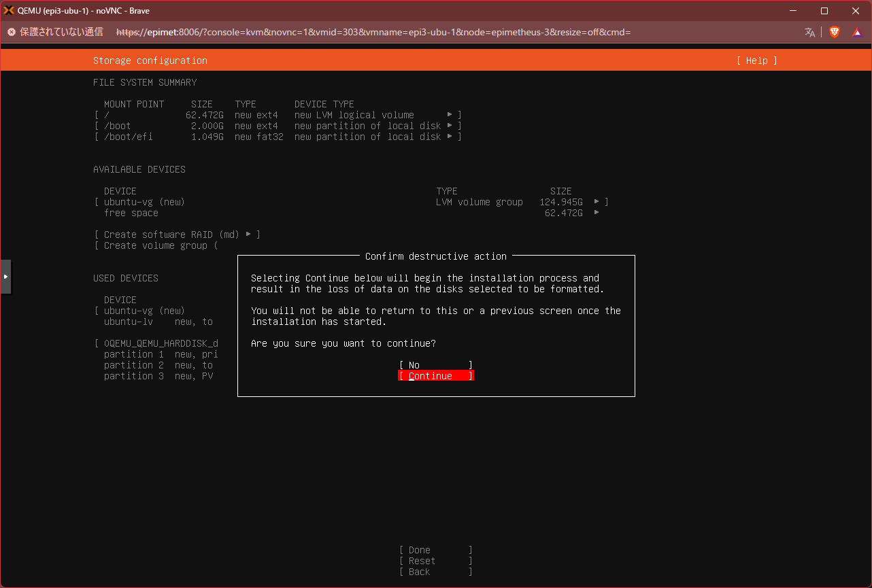
Task: Open the Brave Shields lion icon
Action: pyautogui.click(x=835, y=32)
